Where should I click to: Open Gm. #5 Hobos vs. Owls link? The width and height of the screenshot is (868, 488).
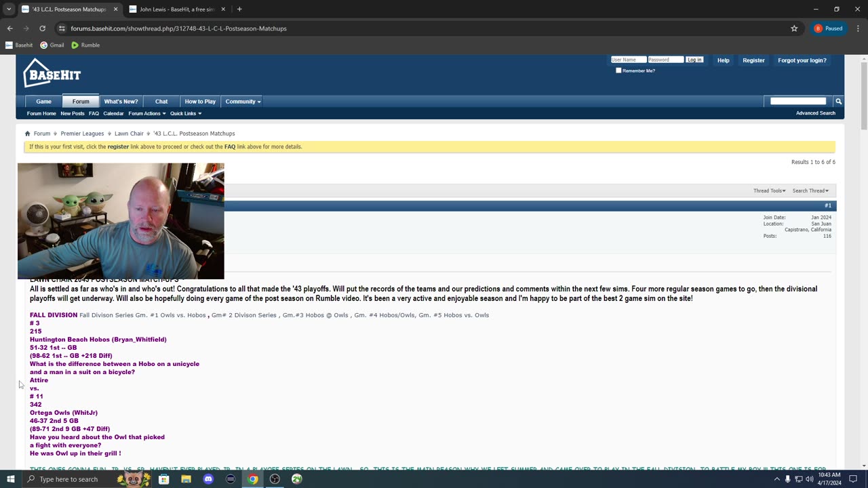click(454, 315)
